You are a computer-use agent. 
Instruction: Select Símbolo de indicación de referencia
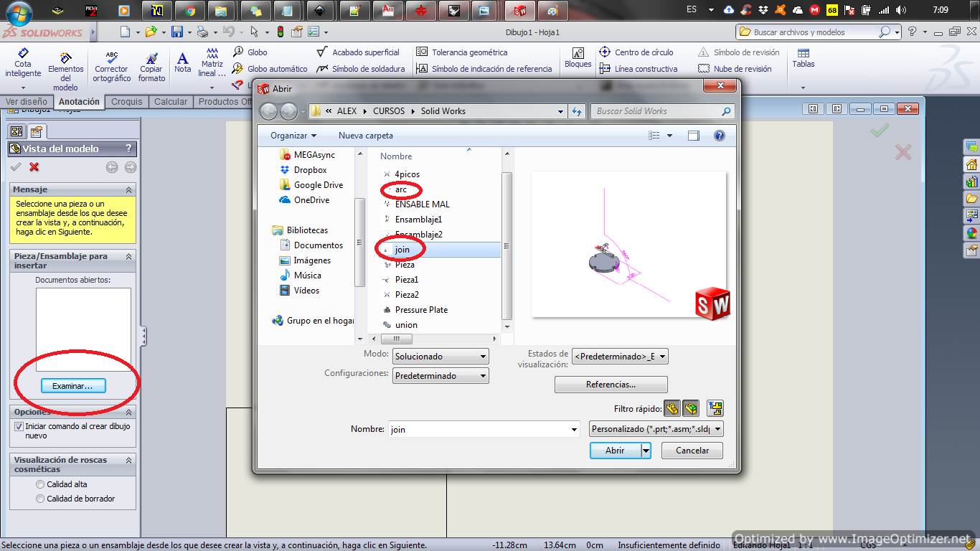pyautogui.click(x=484, y=69)
